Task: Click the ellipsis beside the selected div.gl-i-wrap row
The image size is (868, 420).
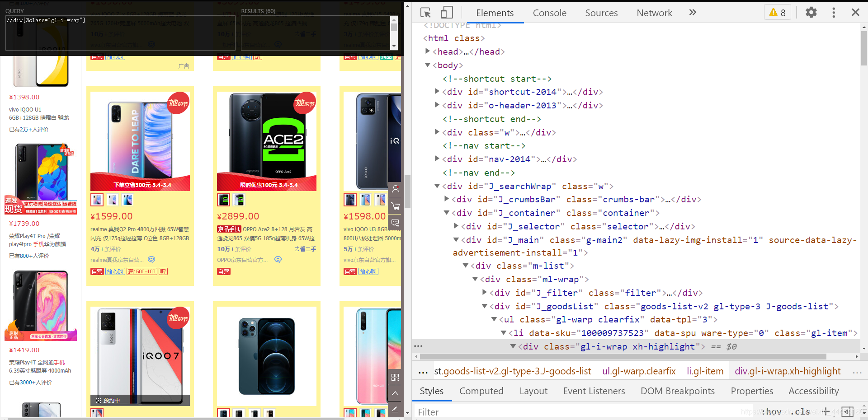Action: click(419, 346)
